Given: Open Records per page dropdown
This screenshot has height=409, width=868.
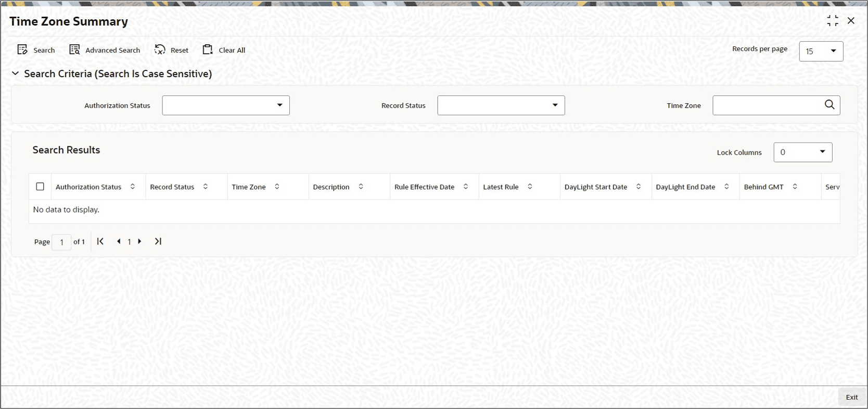Looking at the screenshot, I should point(821,51).
